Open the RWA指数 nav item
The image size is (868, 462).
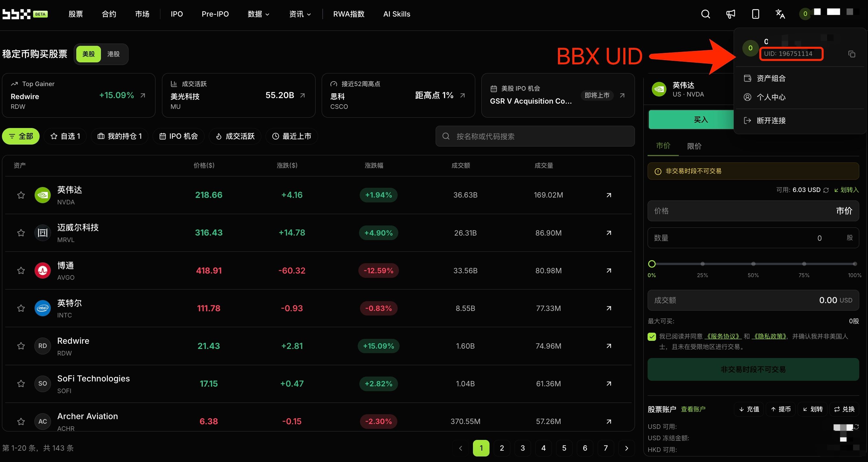349,14
